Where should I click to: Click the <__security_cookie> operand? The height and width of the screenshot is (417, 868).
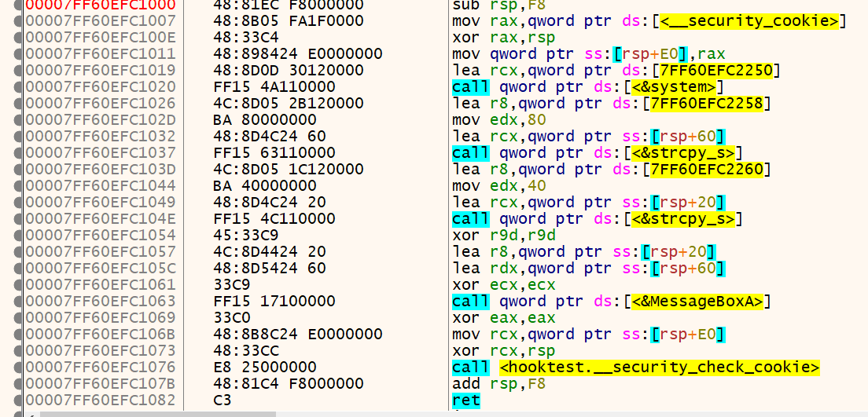750,21
